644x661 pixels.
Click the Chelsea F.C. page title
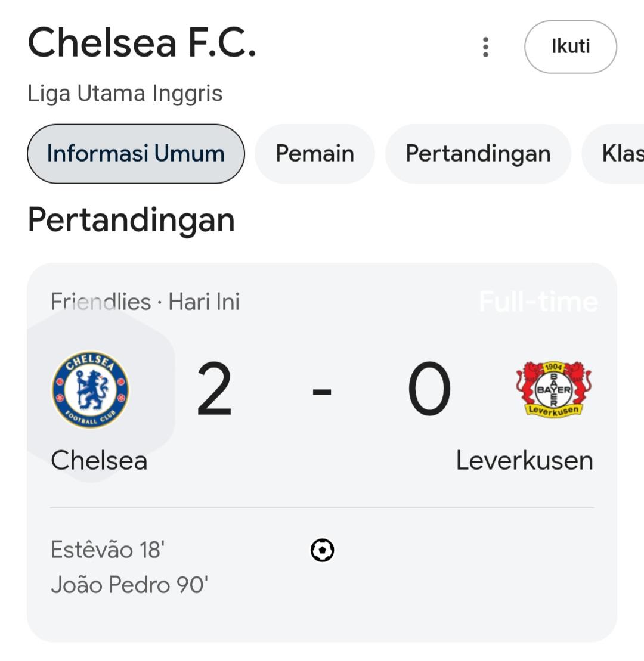click(142, 42)
